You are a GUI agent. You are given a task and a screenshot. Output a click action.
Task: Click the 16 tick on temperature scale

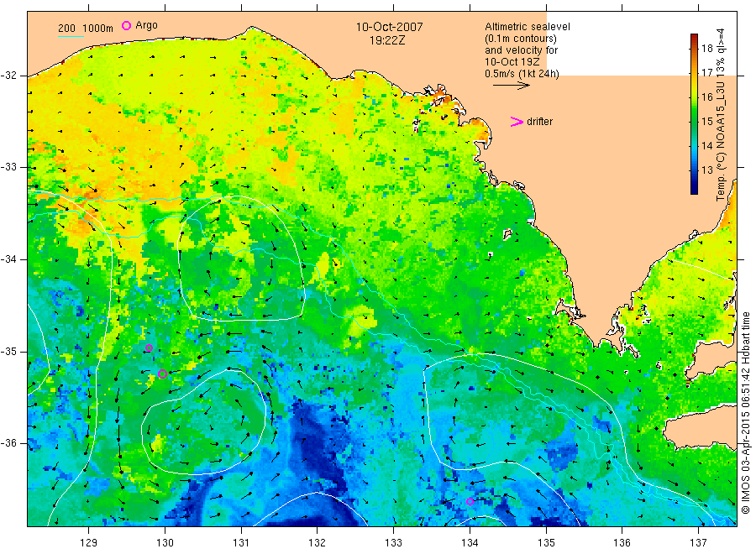pos(706,97)
